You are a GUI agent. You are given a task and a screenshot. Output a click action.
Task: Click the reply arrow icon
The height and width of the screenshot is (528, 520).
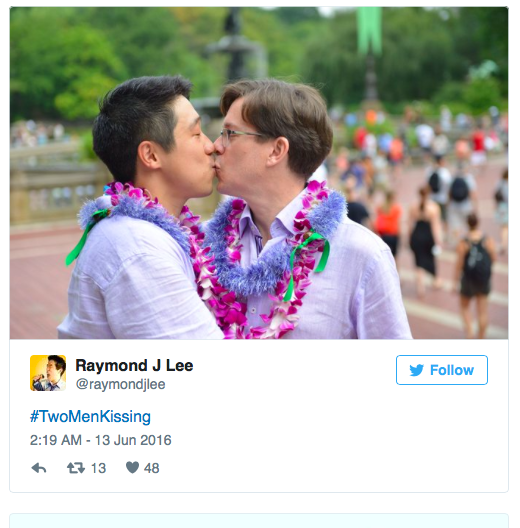coord(39,468)
